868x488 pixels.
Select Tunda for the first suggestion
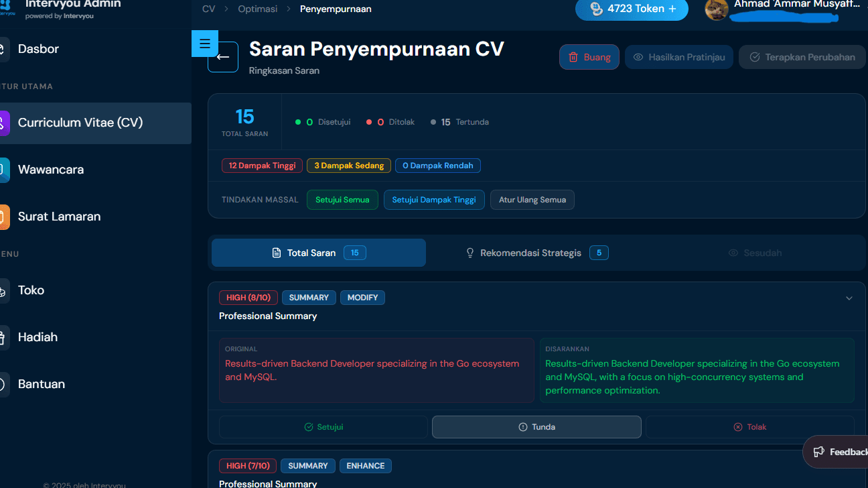(536, 427)
